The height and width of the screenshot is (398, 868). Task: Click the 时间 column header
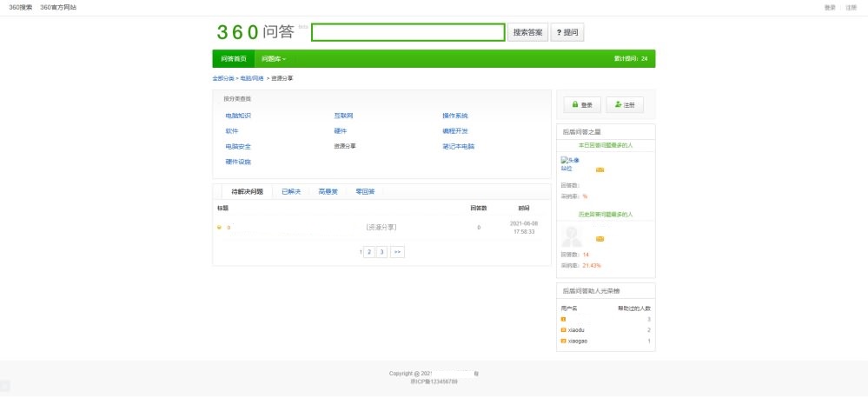524,209
